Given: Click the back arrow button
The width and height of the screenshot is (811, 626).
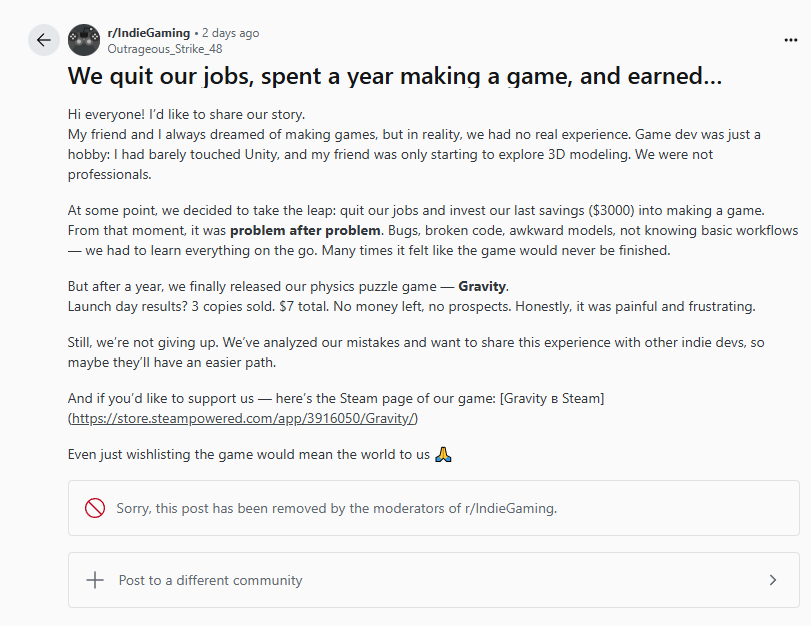Looking at the screenshot, I should [43, 40].
